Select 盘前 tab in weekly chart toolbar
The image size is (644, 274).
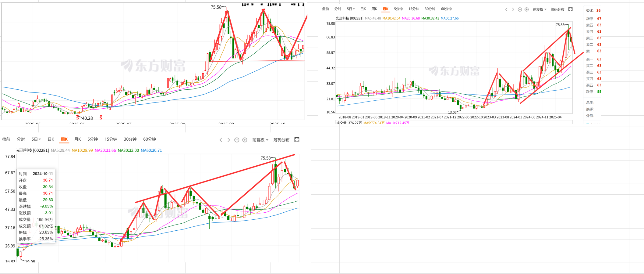pos(6,139)
